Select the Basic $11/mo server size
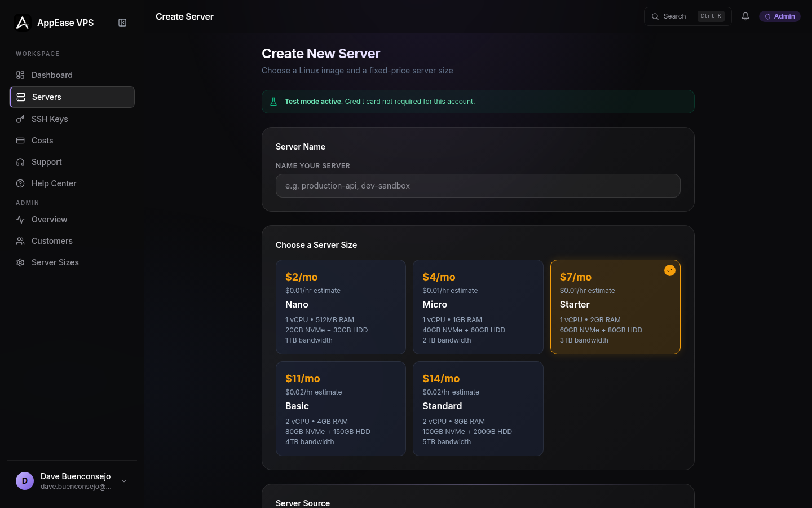 (x=341, y=409)
